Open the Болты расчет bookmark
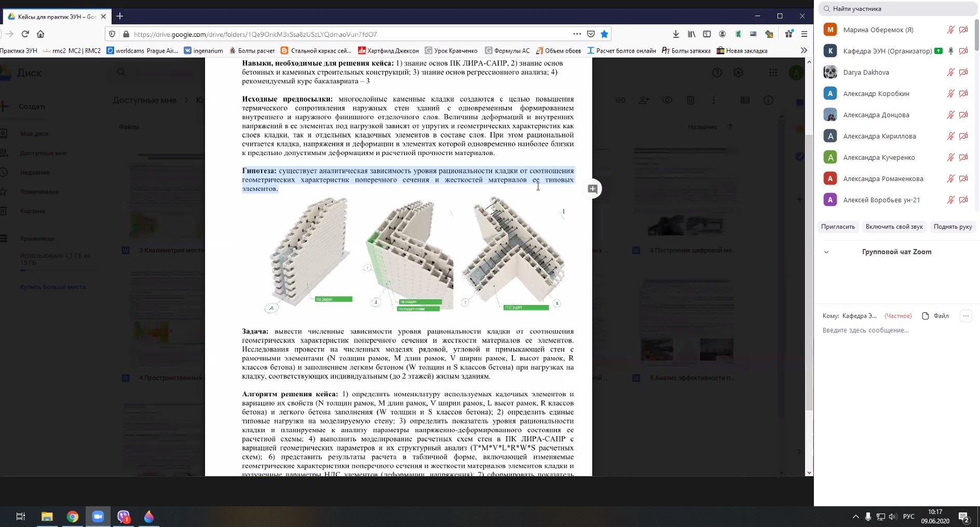 (x=252, y=51)
